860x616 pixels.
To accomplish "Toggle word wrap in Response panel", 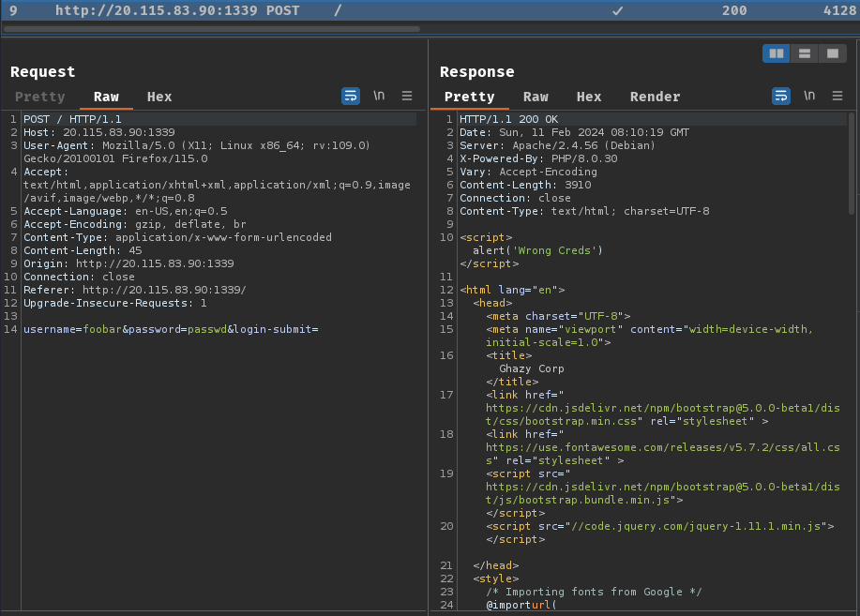I will (x=781, y=96).
